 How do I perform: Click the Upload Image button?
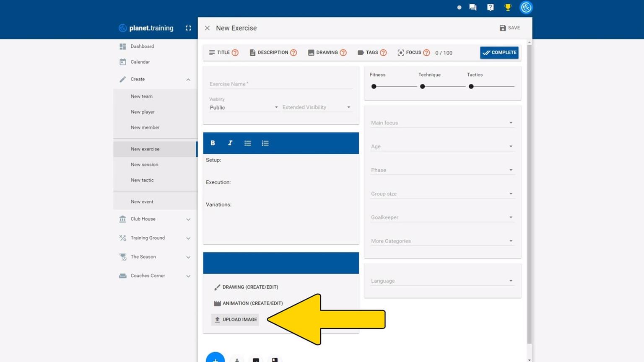pos(235,320)
